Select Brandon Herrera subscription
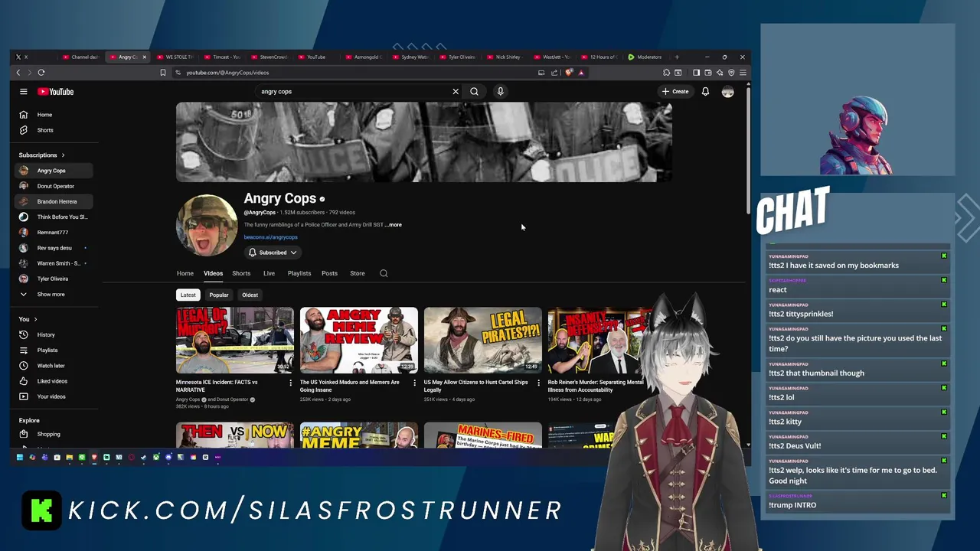980x551 pixels. 54,201
